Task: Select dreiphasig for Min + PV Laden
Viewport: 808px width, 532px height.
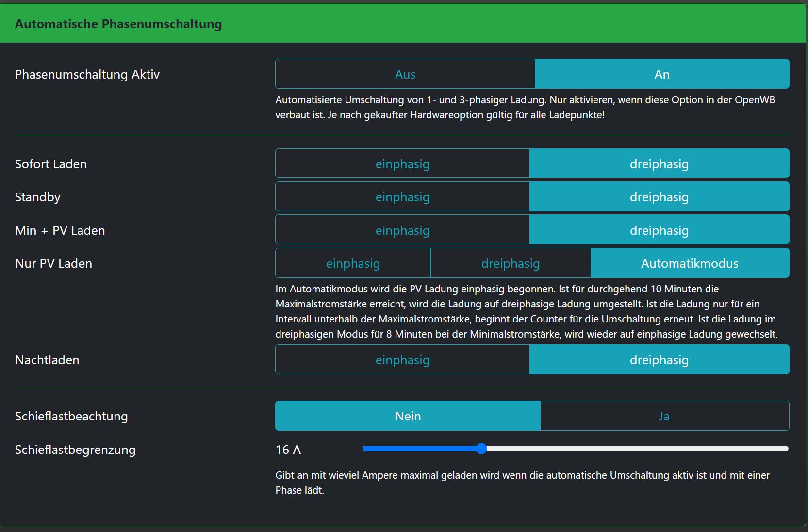Action: pos(659,230)
